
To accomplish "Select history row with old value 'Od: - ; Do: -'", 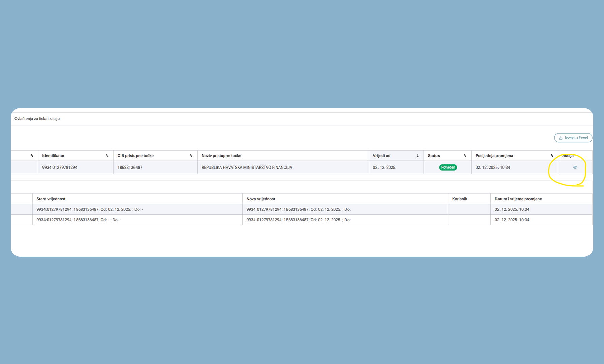I will 79,220.
